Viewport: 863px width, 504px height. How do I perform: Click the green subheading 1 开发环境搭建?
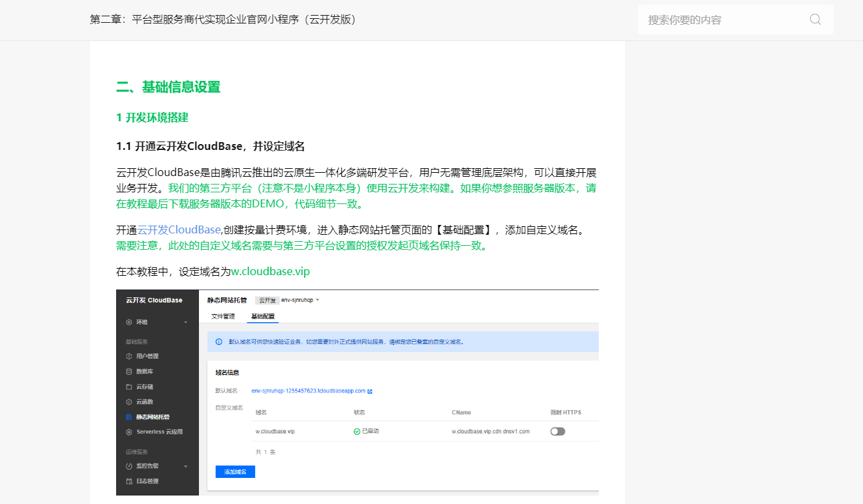tap(152, 117)
